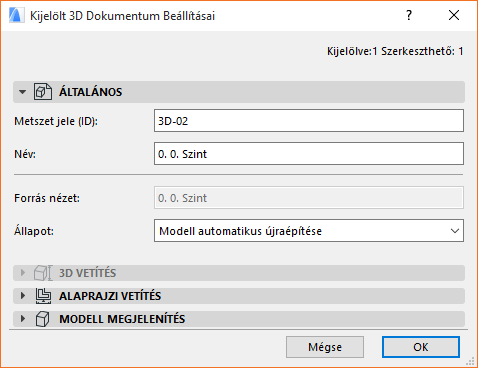Click the MODELL MEGJELENÍTÉS cube icon
The image size is (478, 368).
coord(42,319)
